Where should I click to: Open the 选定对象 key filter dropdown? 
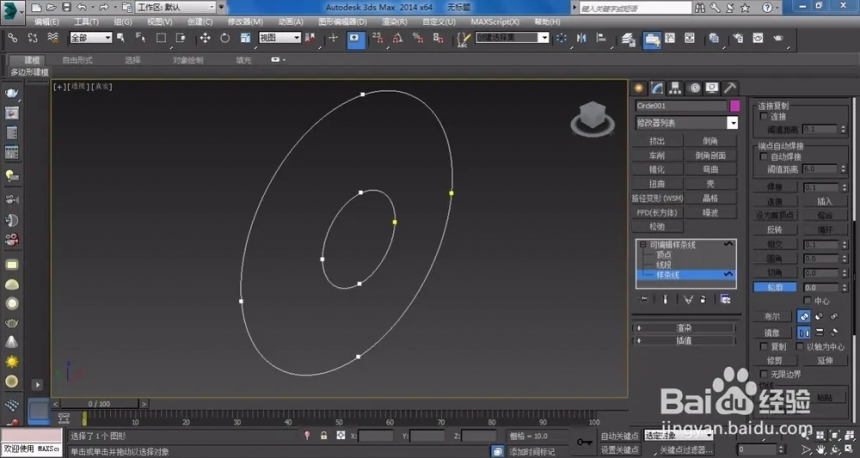tap(678, 436)
